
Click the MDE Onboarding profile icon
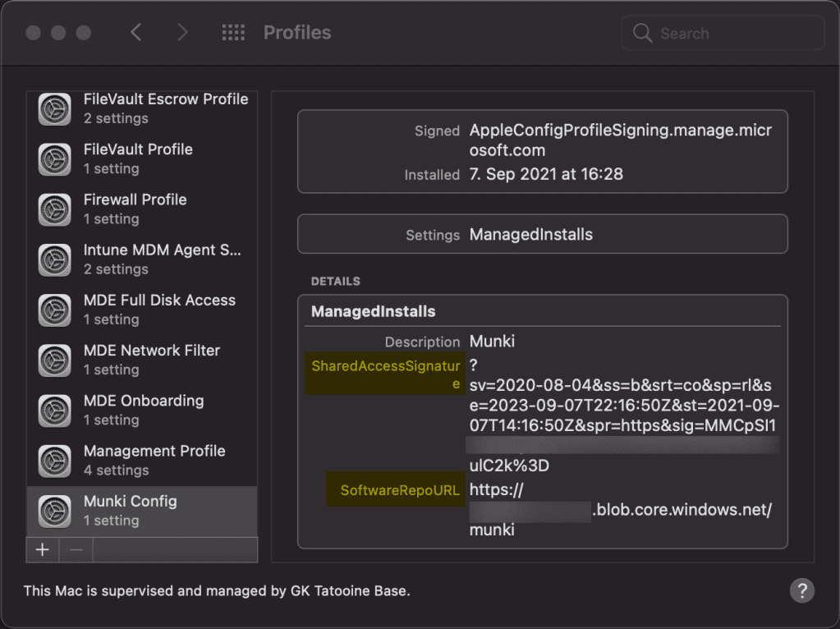coord(55,411)
